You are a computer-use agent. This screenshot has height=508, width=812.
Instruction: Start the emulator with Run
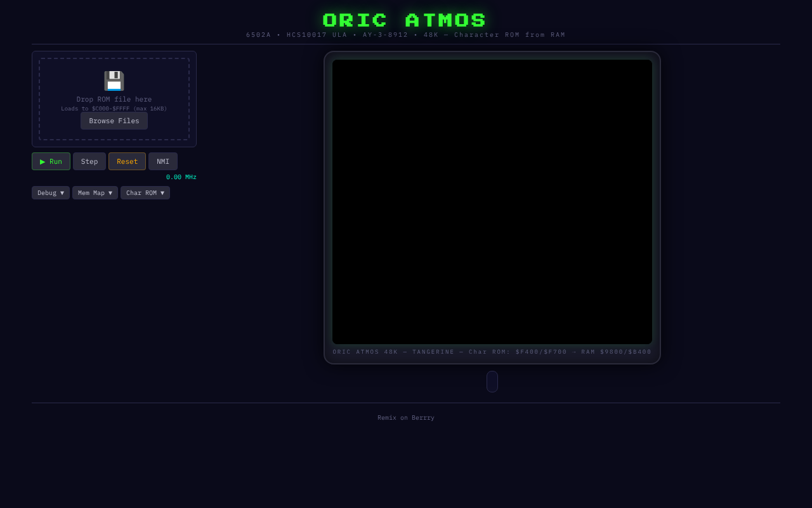tap(51, 161)
